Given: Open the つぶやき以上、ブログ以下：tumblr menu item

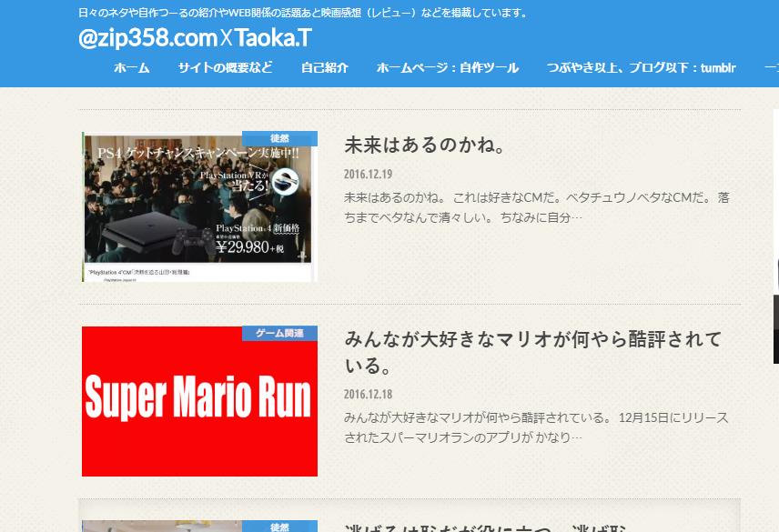Looking at the screenshot, I should click(641, 67).
